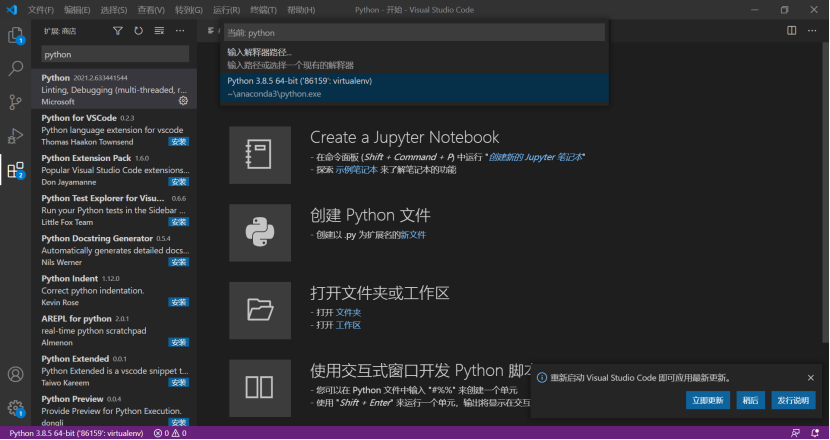Open the 创建新的 Jupyter 笔记本 link
The height and width of the screenshot is (440, 830).
535,157
